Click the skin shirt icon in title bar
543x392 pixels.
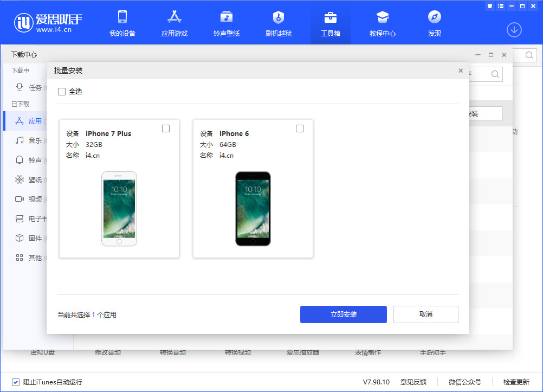click(490, 6)
